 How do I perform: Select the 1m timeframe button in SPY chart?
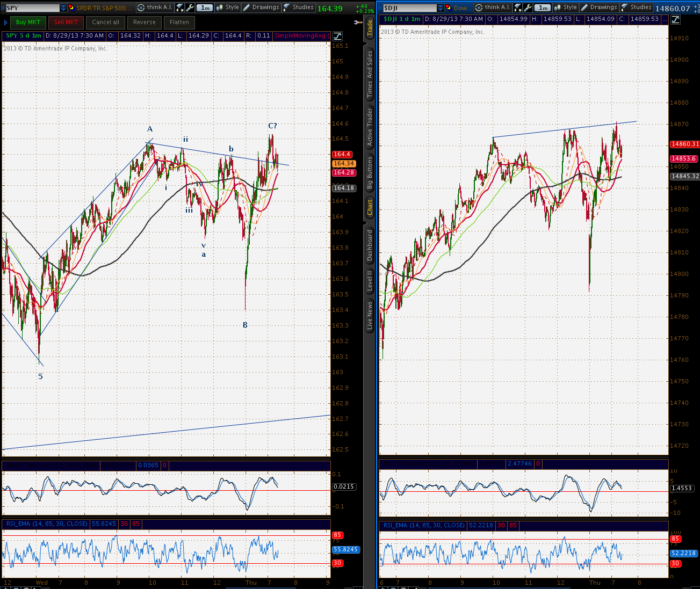tap(205, 8)
